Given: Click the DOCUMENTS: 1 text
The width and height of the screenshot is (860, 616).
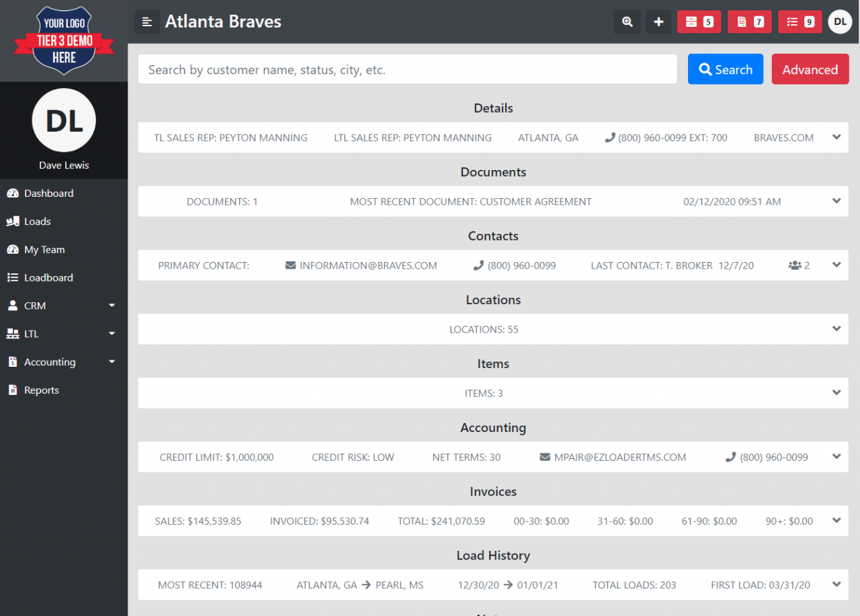Looking at the screenshot, I should click(x=222, y=202).
